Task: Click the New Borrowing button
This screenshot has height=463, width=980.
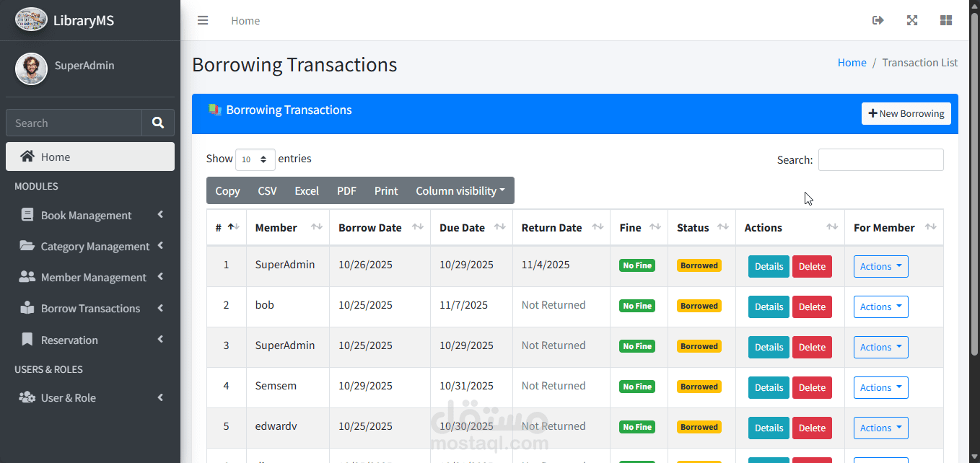Action: [x=906, y=113]
